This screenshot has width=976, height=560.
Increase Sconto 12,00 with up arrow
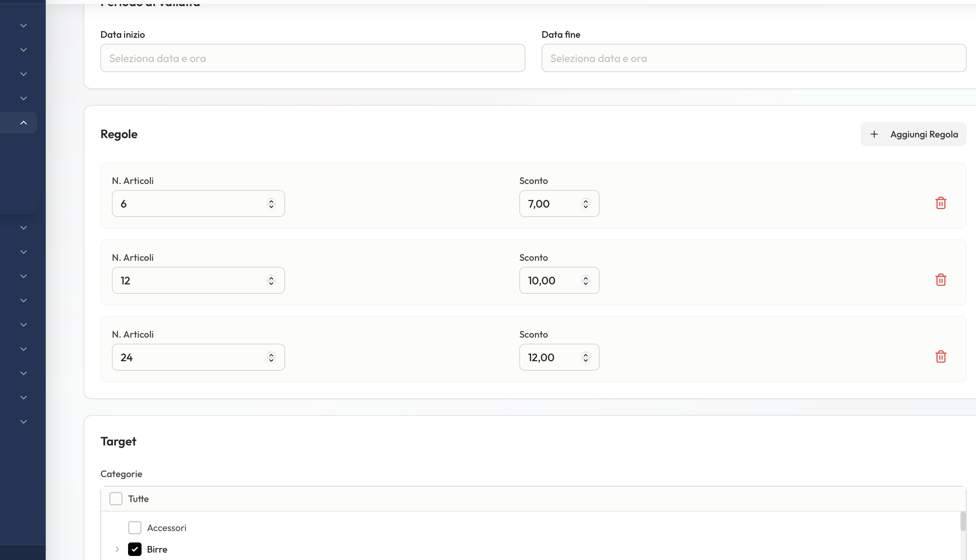coord(585,354)
